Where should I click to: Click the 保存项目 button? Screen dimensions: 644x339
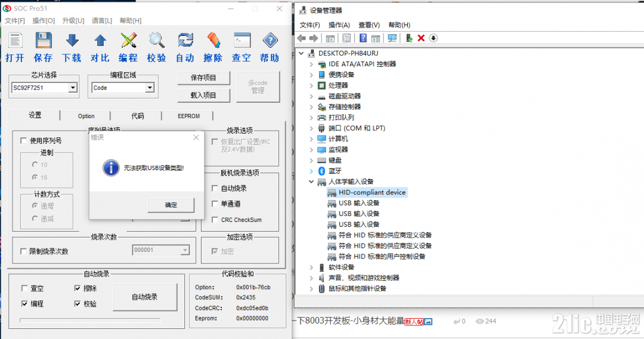(x=204, y=78)
